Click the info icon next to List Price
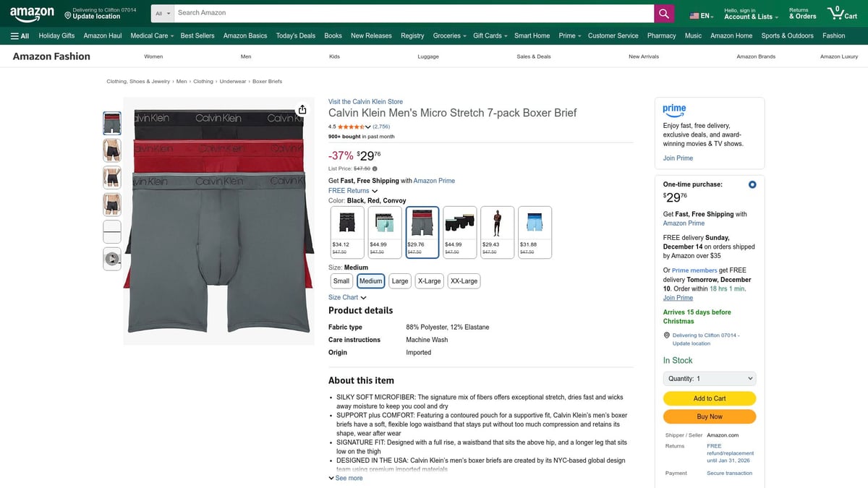 [375, 168]
